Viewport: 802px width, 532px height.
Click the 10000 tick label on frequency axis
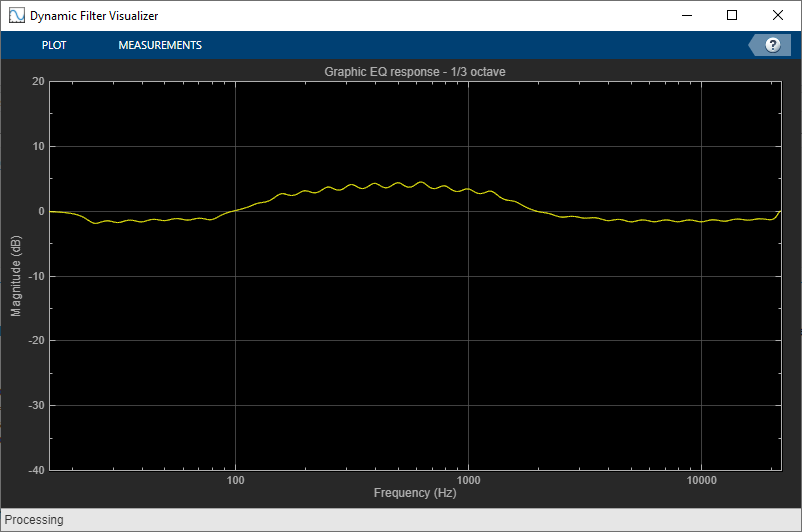702,480
